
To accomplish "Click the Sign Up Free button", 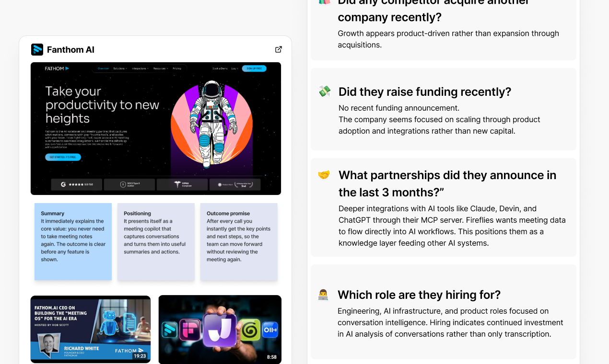I will pyautogui.click(x=254, y=68).
